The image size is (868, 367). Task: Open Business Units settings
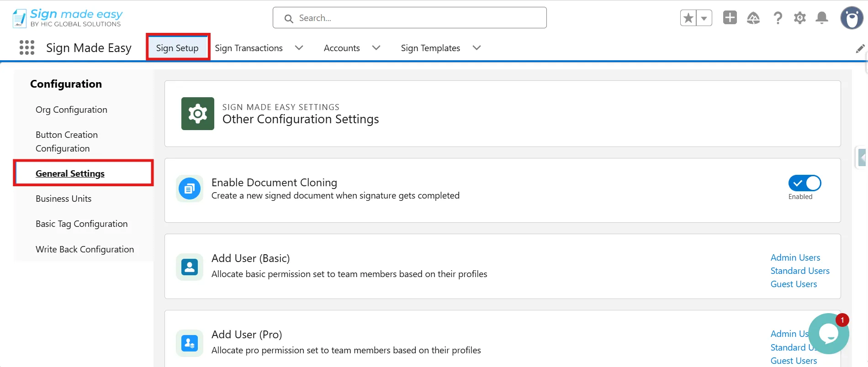click(x=64, y=199)
